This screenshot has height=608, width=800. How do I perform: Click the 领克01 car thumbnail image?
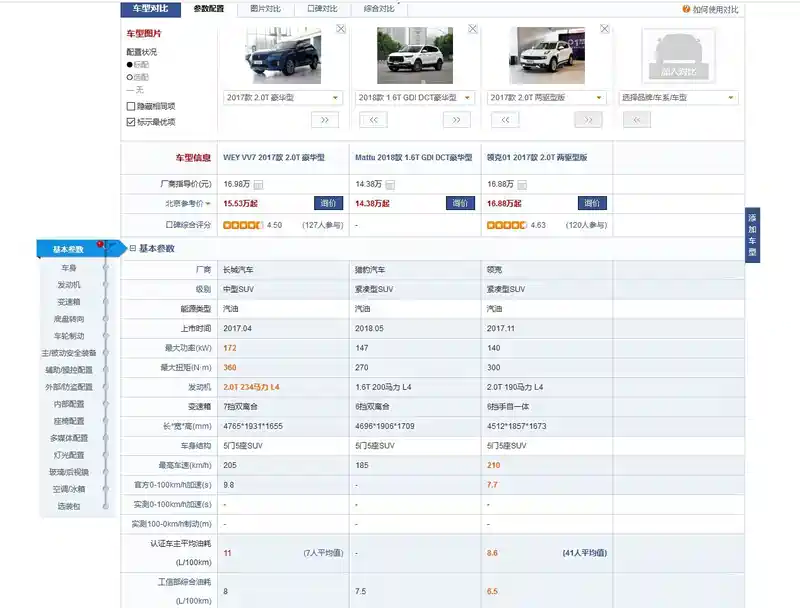pos(547,55)
